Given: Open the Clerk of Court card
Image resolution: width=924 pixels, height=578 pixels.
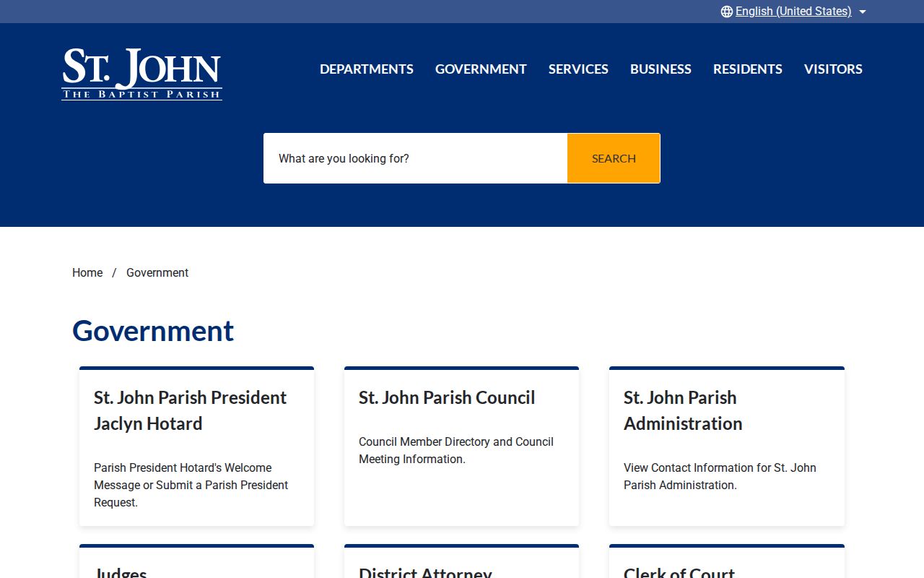Looking at the screenshot, I should point(727,561).
